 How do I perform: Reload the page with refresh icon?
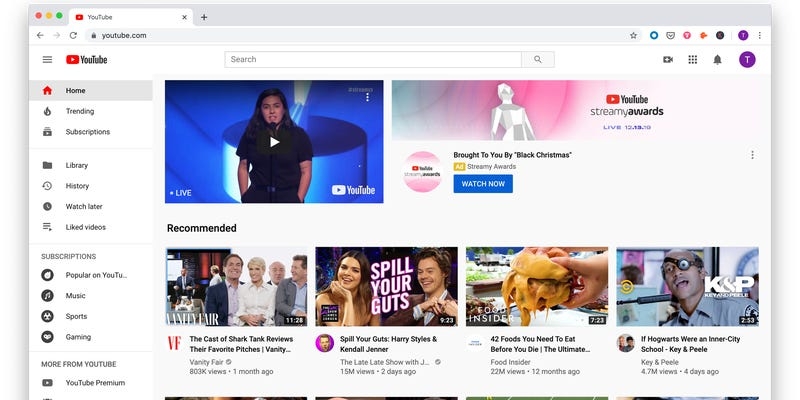(x=73, y=35)
